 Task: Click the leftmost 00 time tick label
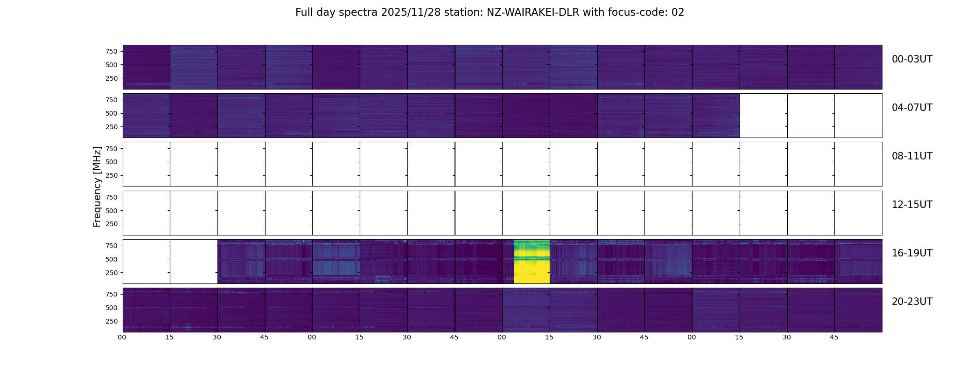pos(122,338)
